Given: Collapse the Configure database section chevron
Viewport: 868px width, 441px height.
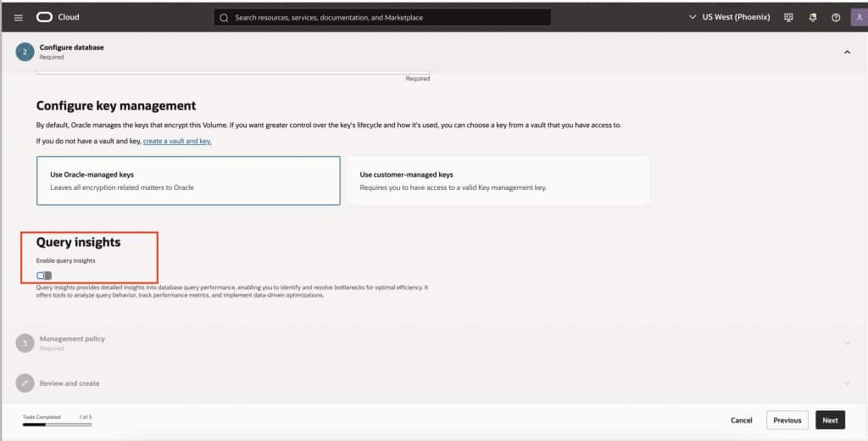Looking at the screenshot, I should pos(847,52).
